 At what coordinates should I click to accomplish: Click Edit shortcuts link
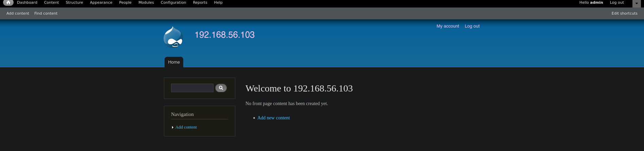[624, 13]
